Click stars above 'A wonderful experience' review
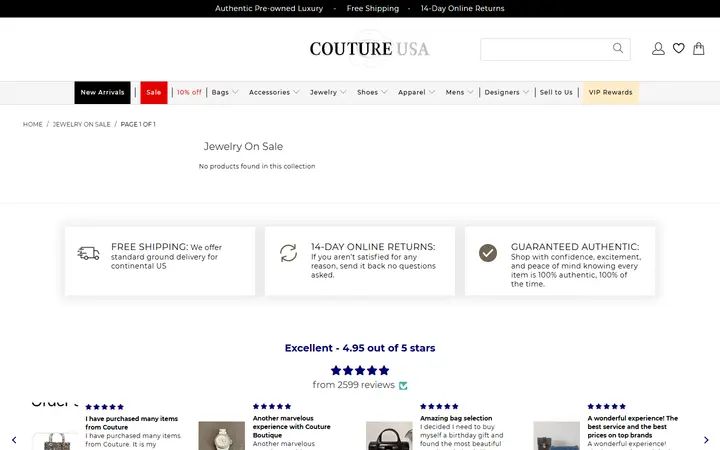720x450 pixels. (607, 406)
